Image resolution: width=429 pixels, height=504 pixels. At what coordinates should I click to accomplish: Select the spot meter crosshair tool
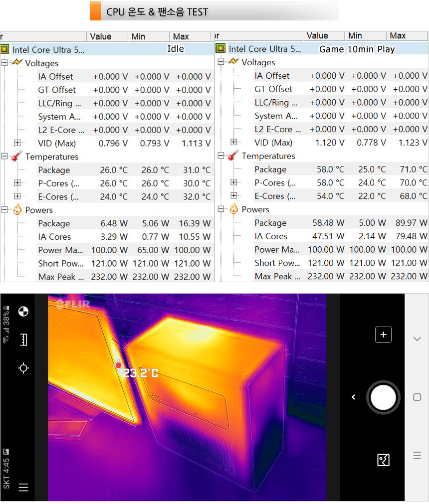(x=23, y=368)
